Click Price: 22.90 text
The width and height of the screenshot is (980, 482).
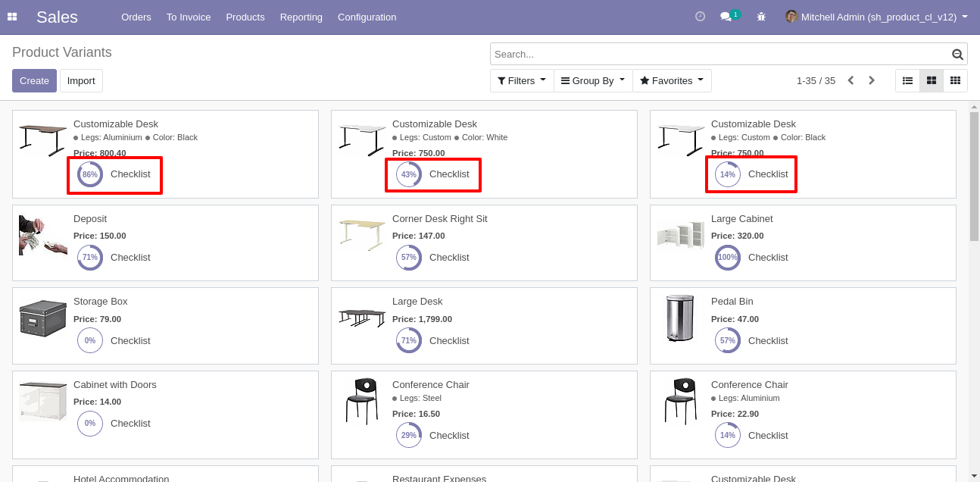pos(735,414)
